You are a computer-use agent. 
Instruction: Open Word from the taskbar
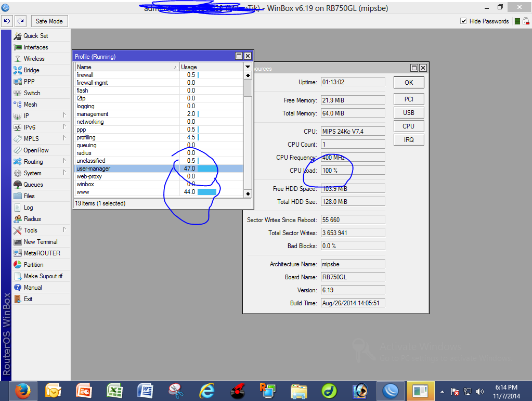pyautogui.click(x=145, y=391)
